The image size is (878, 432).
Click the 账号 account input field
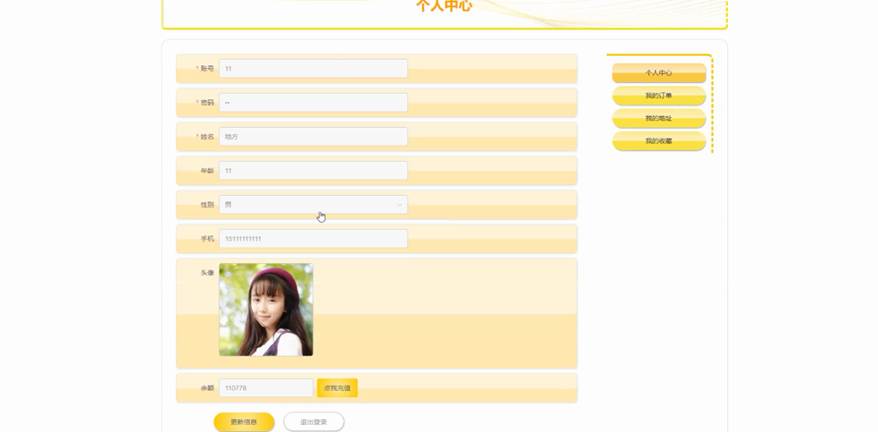313,68
